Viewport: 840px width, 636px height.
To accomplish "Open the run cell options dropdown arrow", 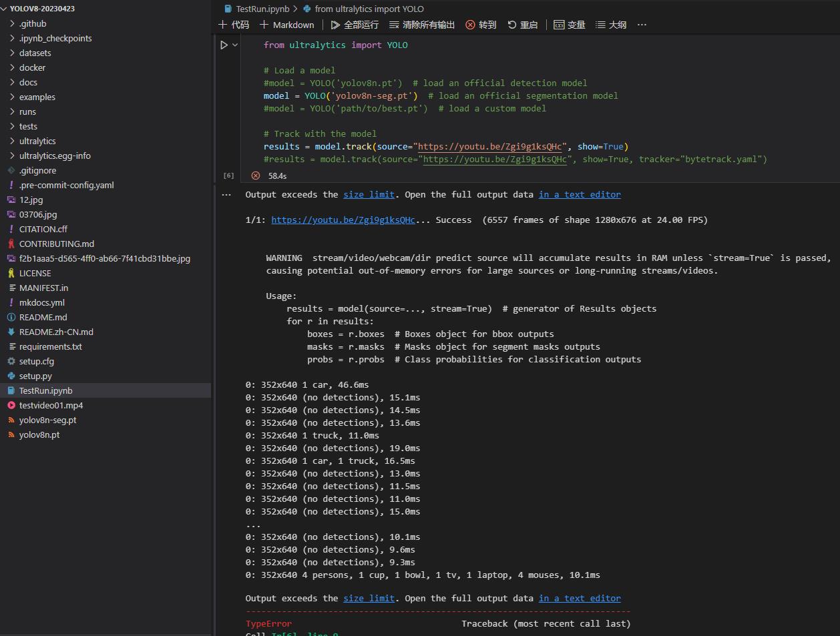I will point(235,45).
